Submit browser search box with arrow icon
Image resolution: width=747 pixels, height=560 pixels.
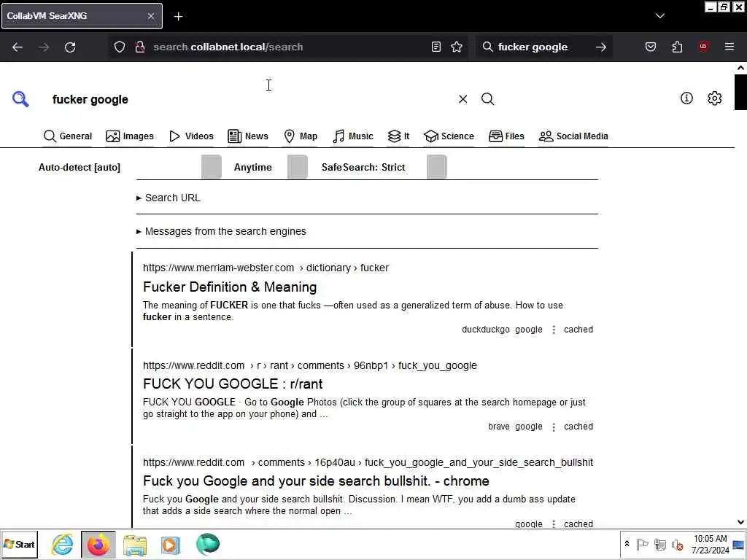click(x=601, y=47)
